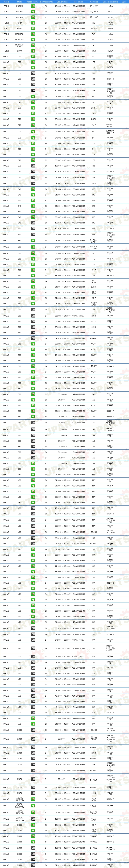
Task: Click the 2.5 4x4 body cell
Action: [94, 29]
